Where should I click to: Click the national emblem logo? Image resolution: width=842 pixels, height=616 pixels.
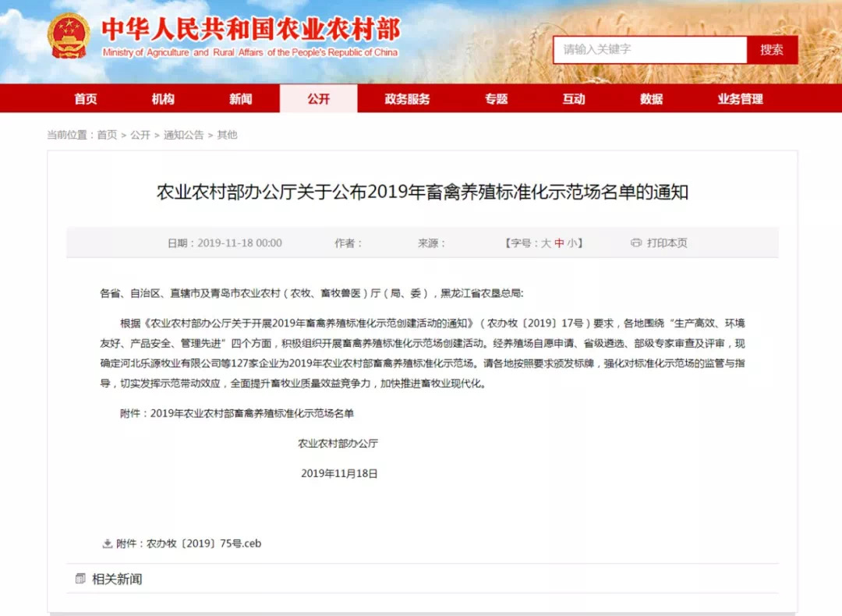[x=69, y=35]
